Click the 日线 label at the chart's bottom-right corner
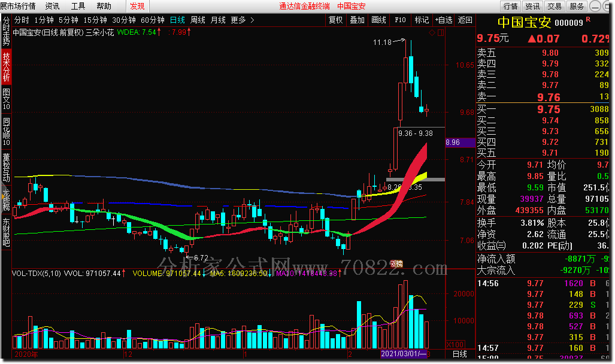Viewport: 615px width, 364px height. (x=460, y=354)
